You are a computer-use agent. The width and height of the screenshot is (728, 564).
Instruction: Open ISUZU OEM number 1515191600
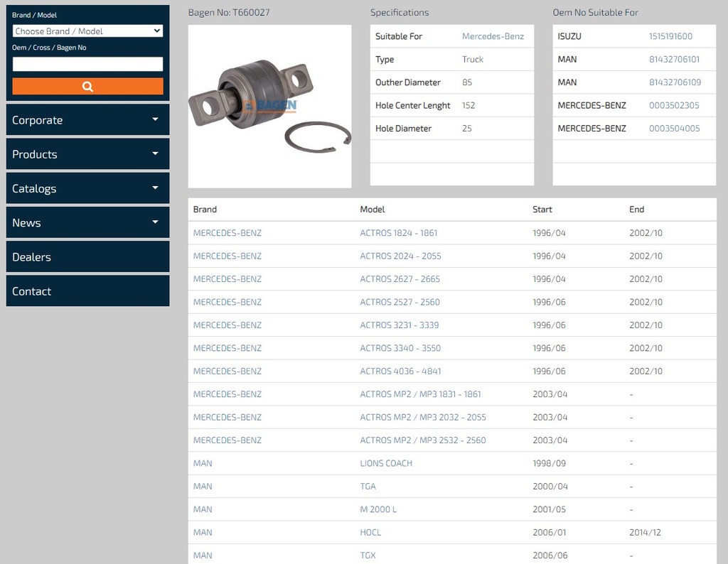(670, 36)
